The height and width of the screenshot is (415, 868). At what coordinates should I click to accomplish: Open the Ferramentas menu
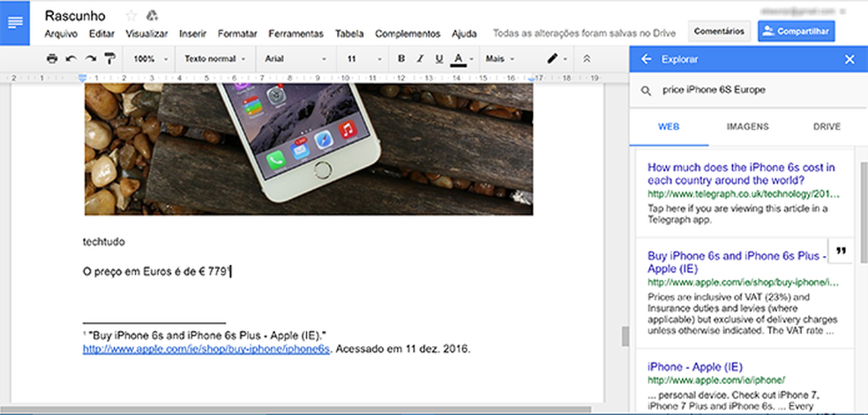[x=296, y=34]
